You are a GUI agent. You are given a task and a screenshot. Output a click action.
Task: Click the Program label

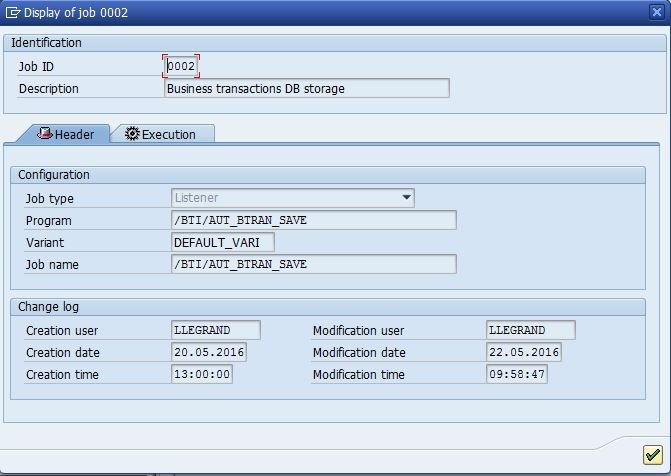tap(49, 221)
